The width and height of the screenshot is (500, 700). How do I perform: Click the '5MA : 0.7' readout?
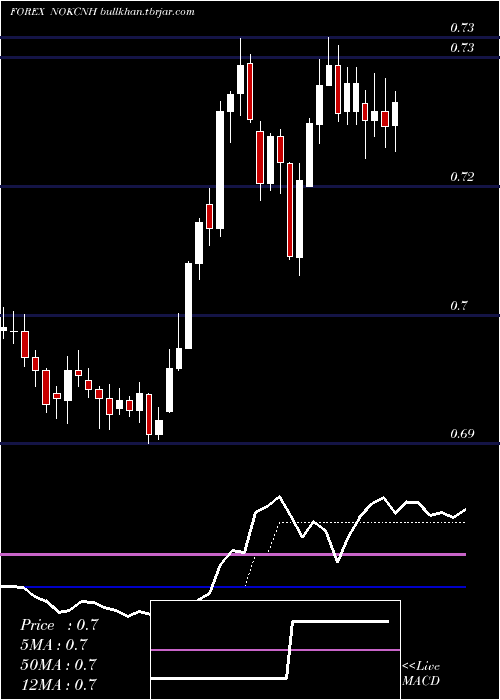(54, 644)
